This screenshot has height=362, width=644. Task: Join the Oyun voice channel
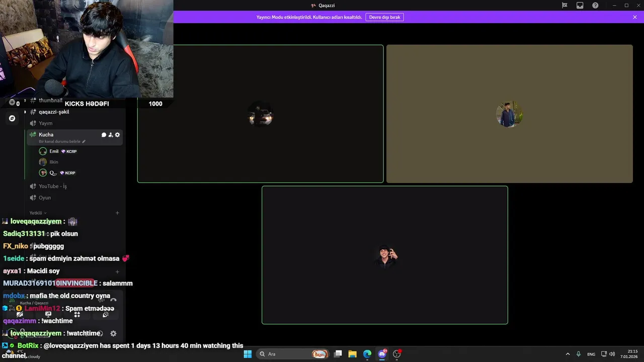coord(45,198)
